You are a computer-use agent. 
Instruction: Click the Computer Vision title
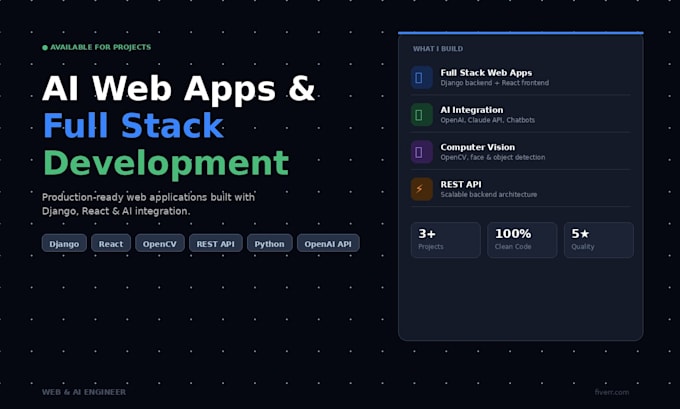477,147
